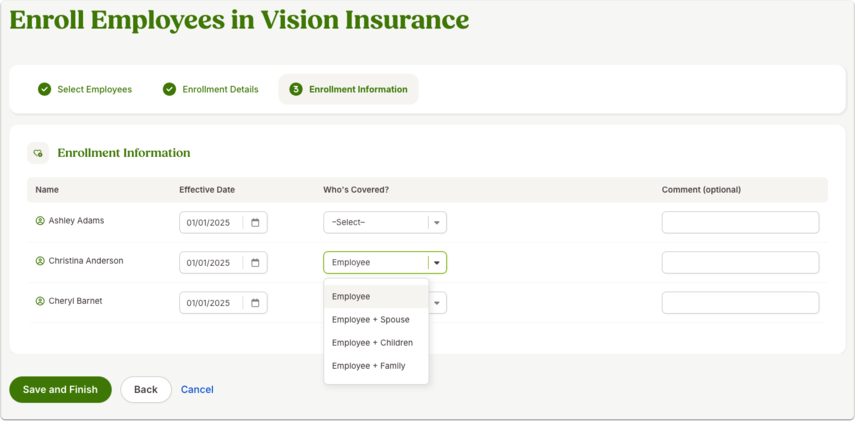Select Enrollment Information step tab
Screen dimensions: 855x421
(348, 89)
